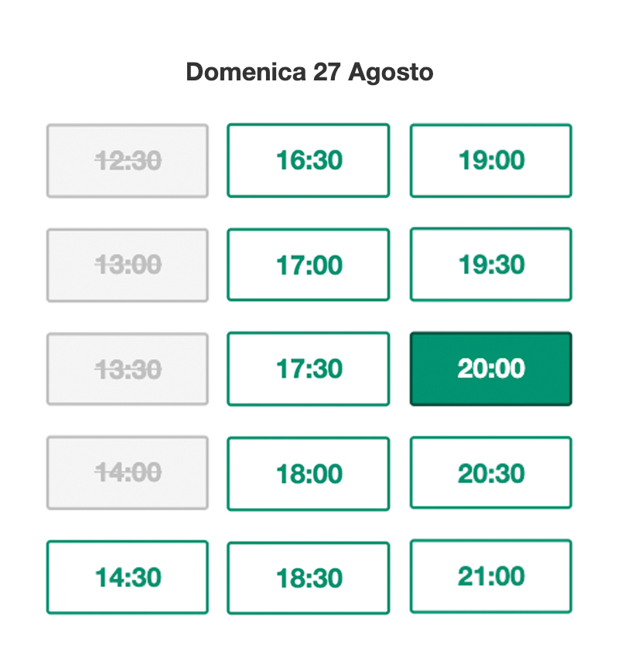This screenshot has width=621, height=672.
Task: Book the 17:30 time slot
Action: coord(308,369)
